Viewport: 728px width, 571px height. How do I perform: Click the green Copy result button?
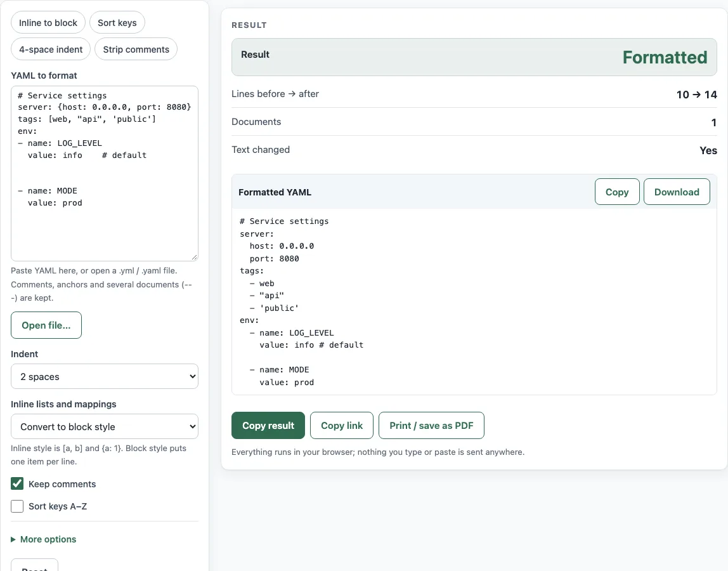pyautogui.click(x=268, y=426)
